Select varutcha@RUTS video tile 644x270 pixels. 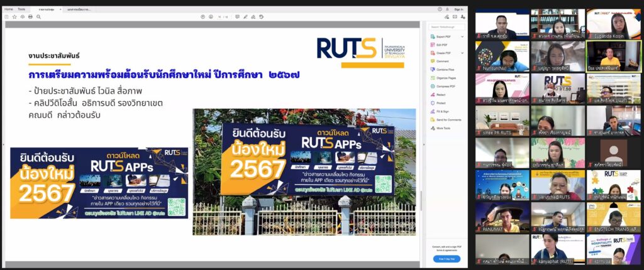pyautogui.click(x=558, y=185)
